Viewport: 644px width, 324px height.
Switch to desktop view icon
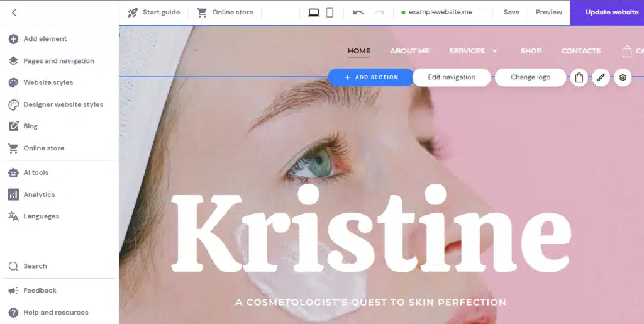pos(314,13)
